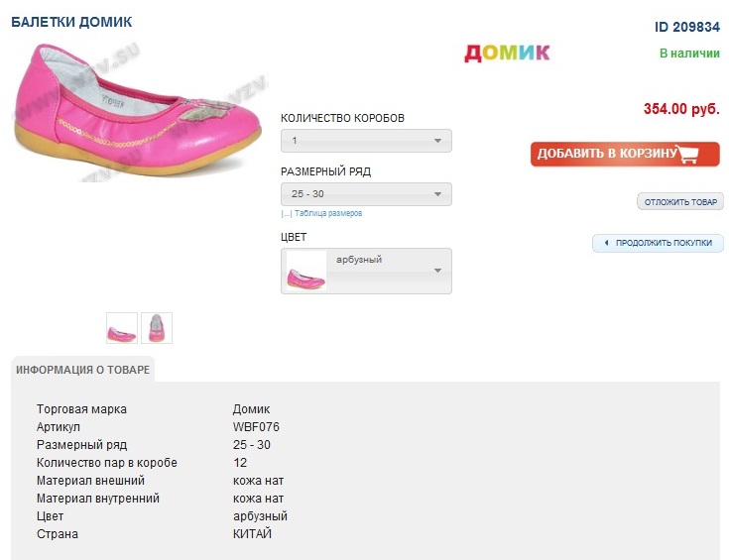The height and width of the screenshot is (560, 729).
Task: Click the Балетки Домик product title
Action: click(71, 22)
